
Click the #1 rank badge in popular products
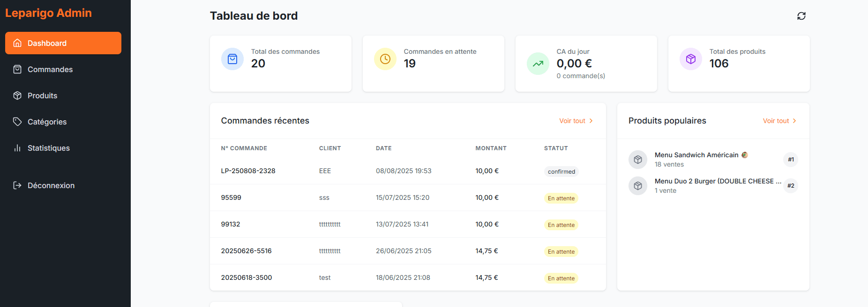tap(791, 160)
